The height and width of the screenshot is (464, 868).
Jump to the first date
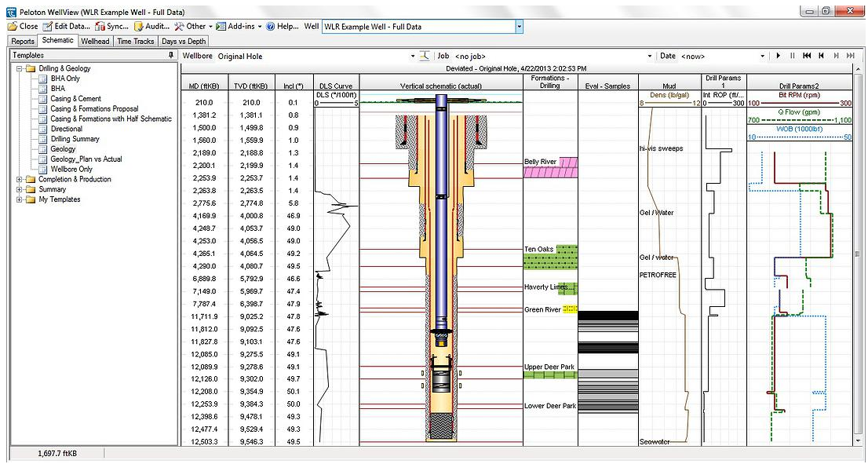807,56
